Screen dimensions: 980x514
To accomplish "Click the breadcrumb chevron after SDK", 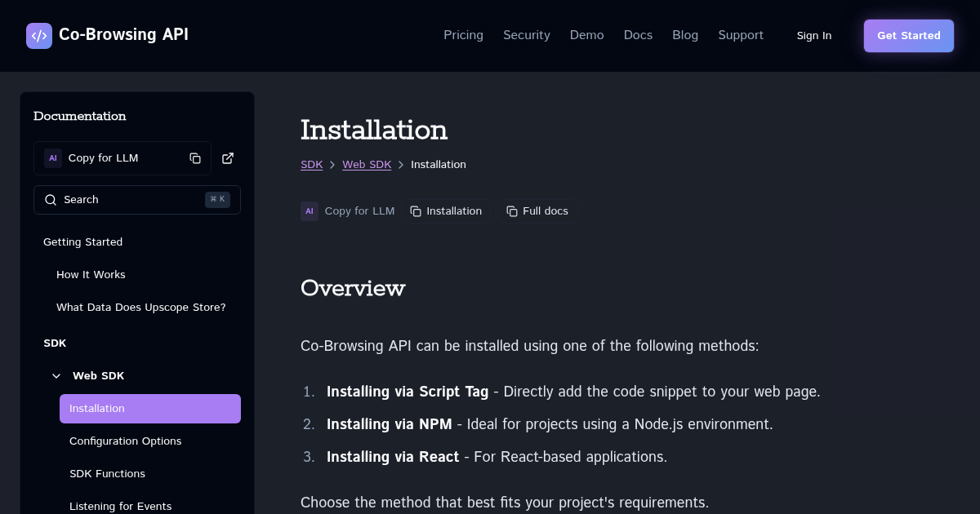I will click(x=332, y=165).
